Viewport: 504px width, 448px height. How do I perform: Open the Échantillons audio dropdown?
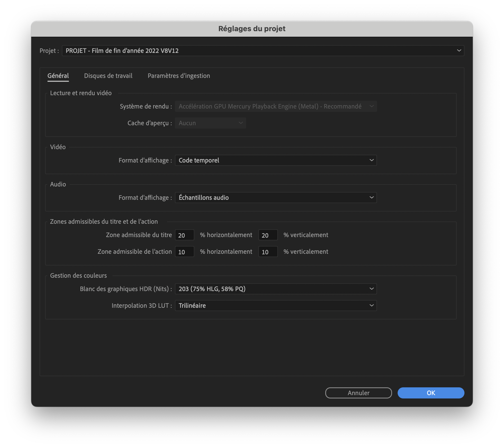[x=276, y=198]
